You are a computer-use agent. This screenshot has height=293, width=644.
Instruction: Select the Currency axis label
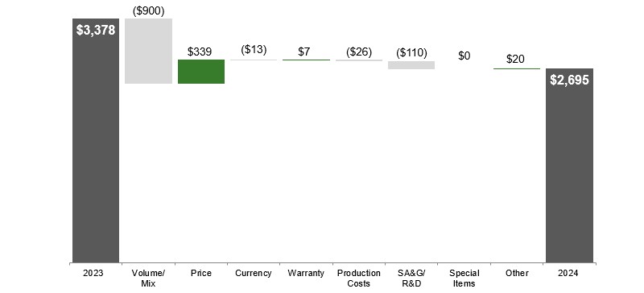coord(254,274)
